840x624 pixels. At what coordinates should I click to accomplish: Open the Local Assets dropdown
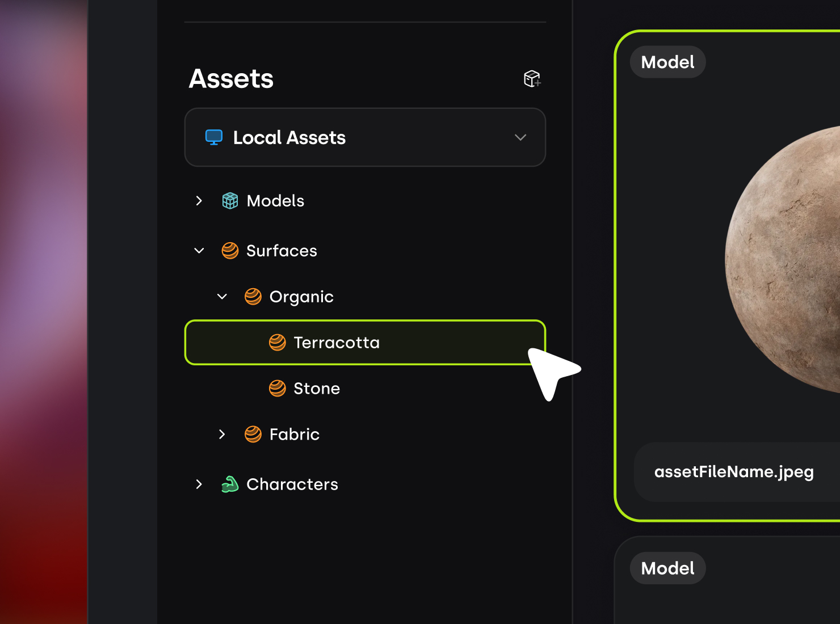point(520,137)
